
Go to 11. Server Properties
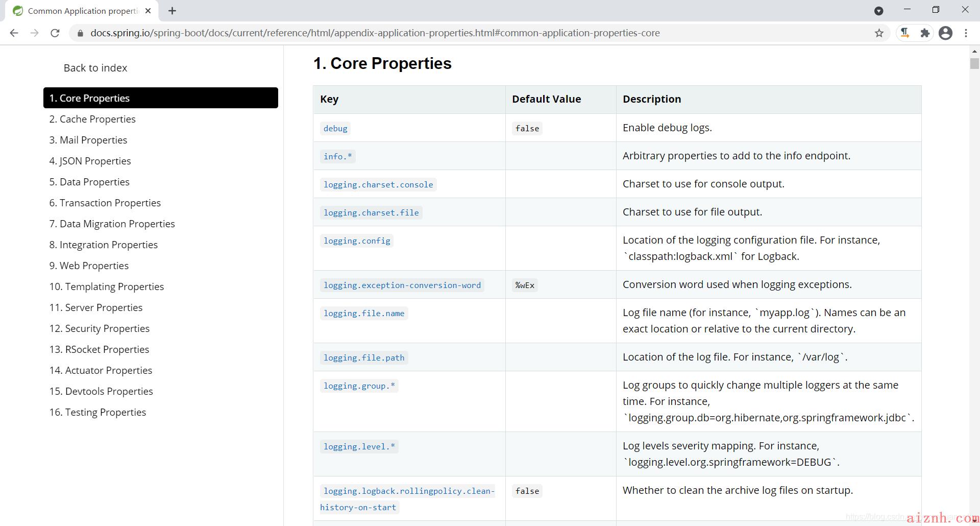[x=96, y=307]
